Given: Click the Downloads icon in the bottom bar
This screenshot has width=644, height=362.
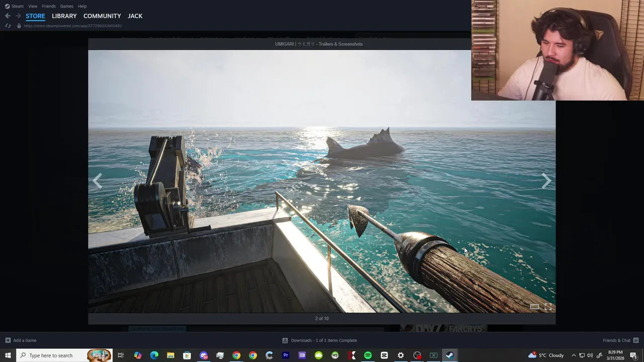Looking at the screenshot, I should 285,340.
